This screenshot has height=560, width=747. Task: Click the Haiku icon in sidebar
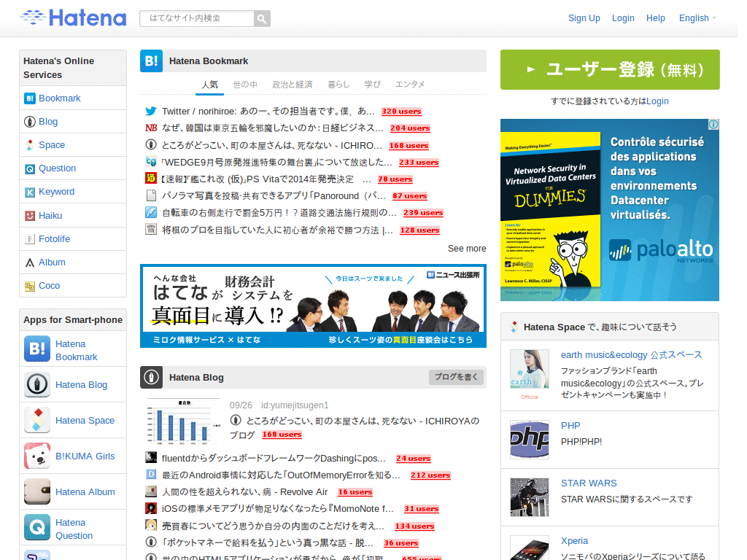(29, 216)
